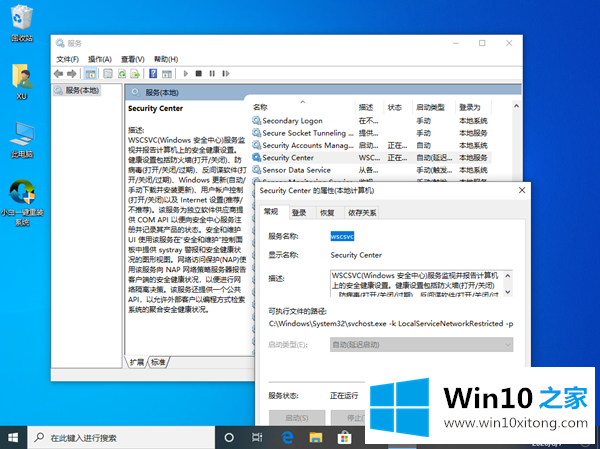Viewport: 600px width, 449px height.
Task: Launch Microsoft Edge from taskbar
Action: (287, 438)
